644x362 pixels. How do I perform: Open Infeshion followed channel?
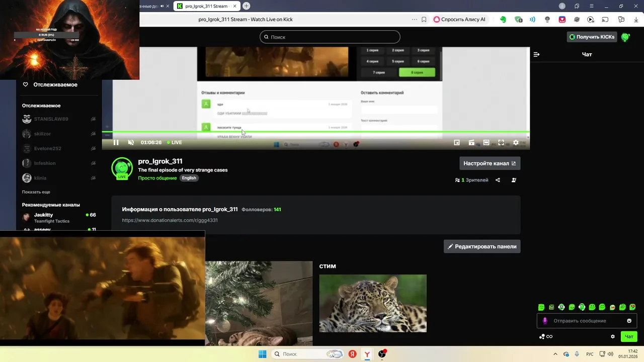pyautogui.click(x=59, y=163)
